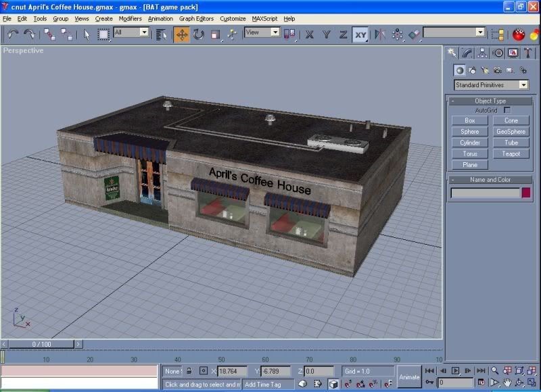The image size is (541, 392).
Task: Toggle the angle snap magnet
Action: coord(360,384)
